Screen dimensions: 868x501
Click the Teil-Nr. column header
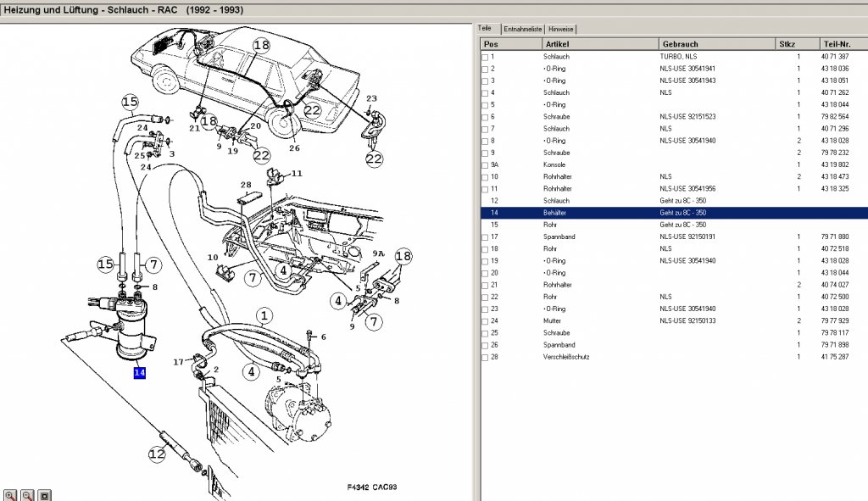843,44
